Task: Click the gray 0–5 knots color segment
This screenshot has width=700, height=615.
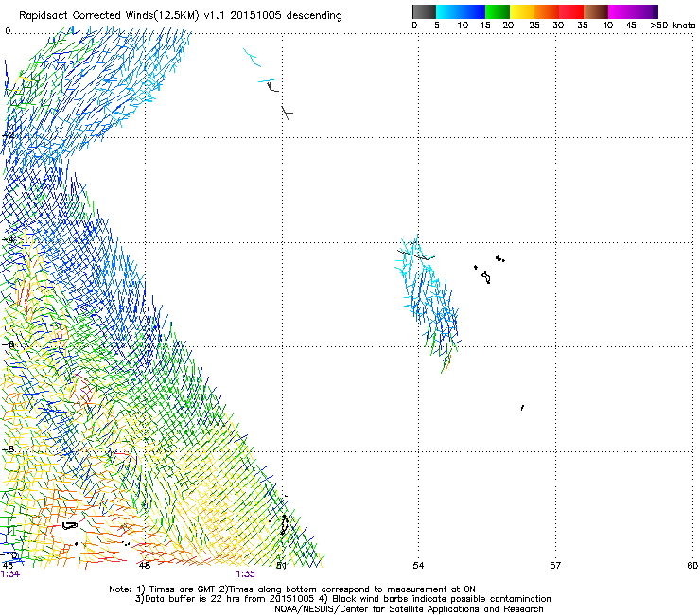Action: [x=424, y=11]
